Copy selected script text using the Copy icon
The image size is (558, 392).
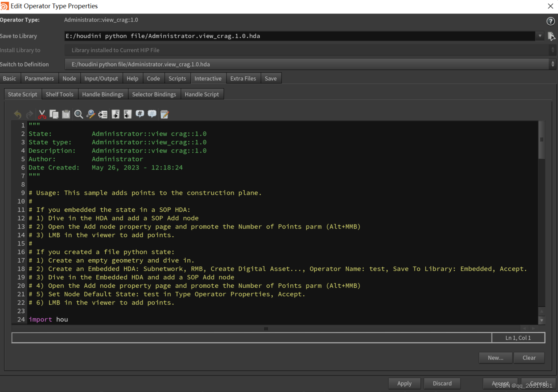54,114
